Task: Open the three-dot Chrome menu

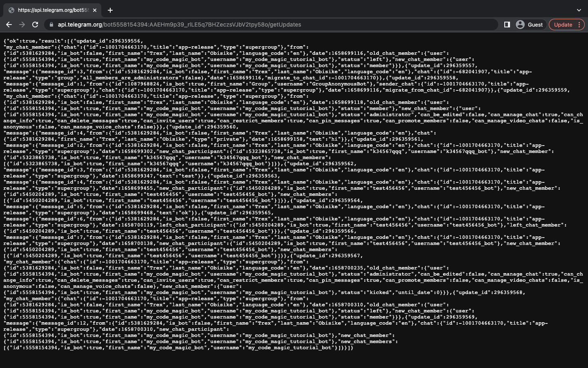Action: [579, 25]
